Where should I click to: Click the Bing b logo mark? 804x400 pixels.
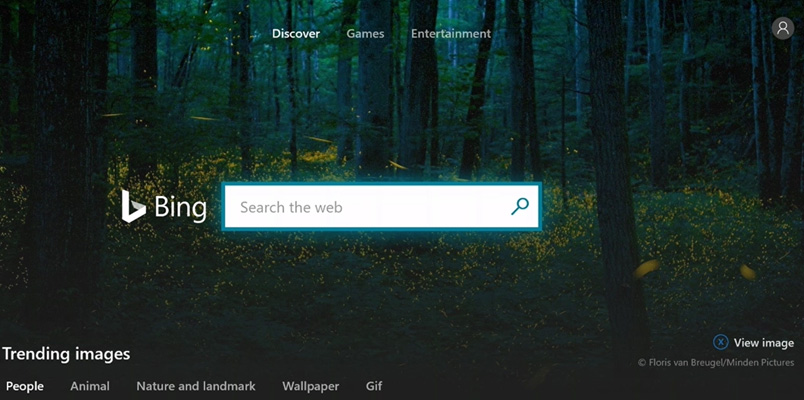coord(133,206)
